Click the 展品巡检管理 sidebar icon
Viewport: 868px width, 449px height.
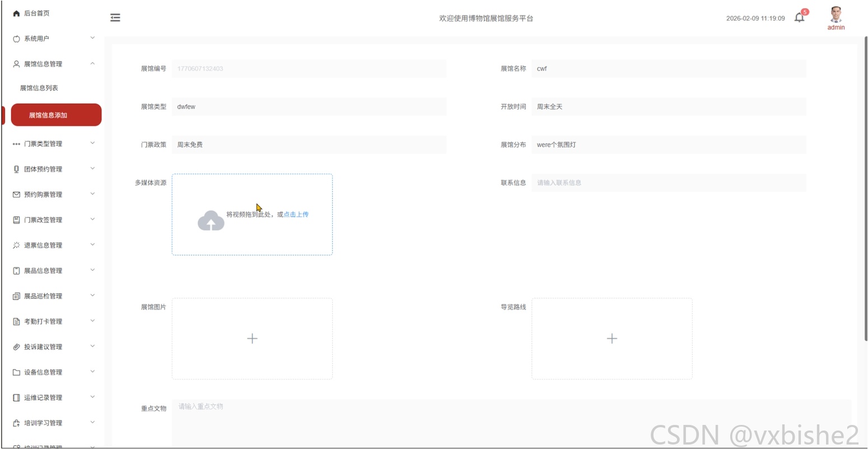tap(16, 296)
